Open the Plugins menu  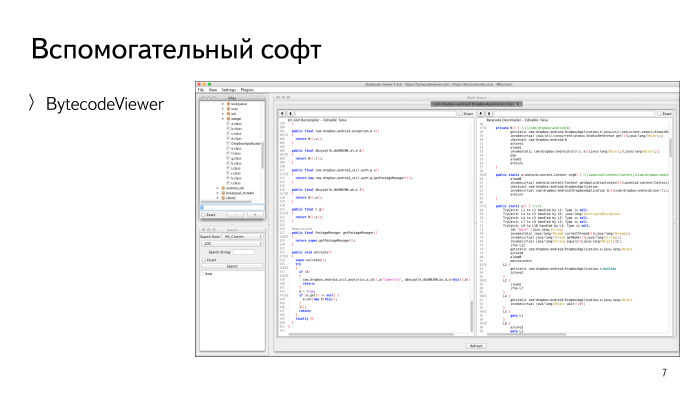tap(247, 90)
